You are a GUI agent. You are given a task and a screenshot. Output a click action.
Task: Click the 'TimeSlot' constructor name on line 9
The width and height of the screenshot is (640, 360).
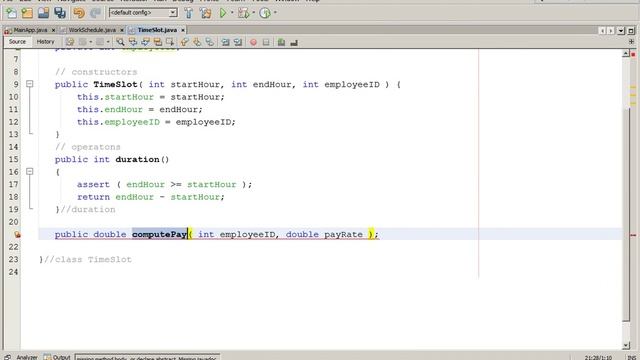tap(116, 84)
